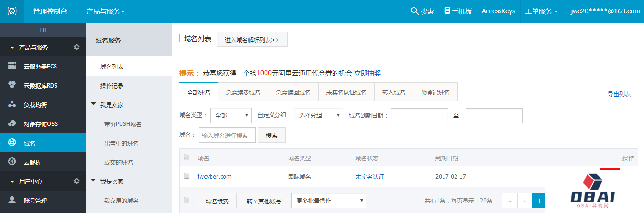The height and width of the screenshot is (213, 644).
Task: Switch to the 全部域名 tab
Action: tap(199, 92)
